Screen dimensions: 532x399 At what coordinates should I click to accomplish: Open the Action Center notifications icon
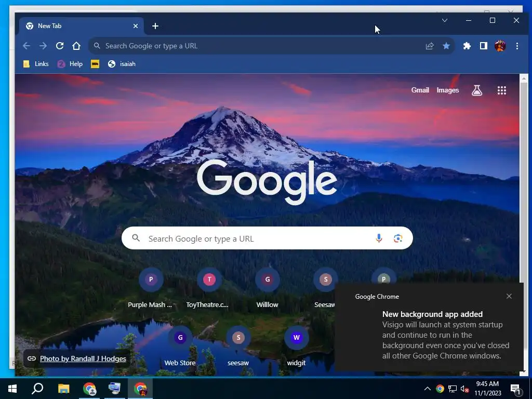tap(516, 389)
